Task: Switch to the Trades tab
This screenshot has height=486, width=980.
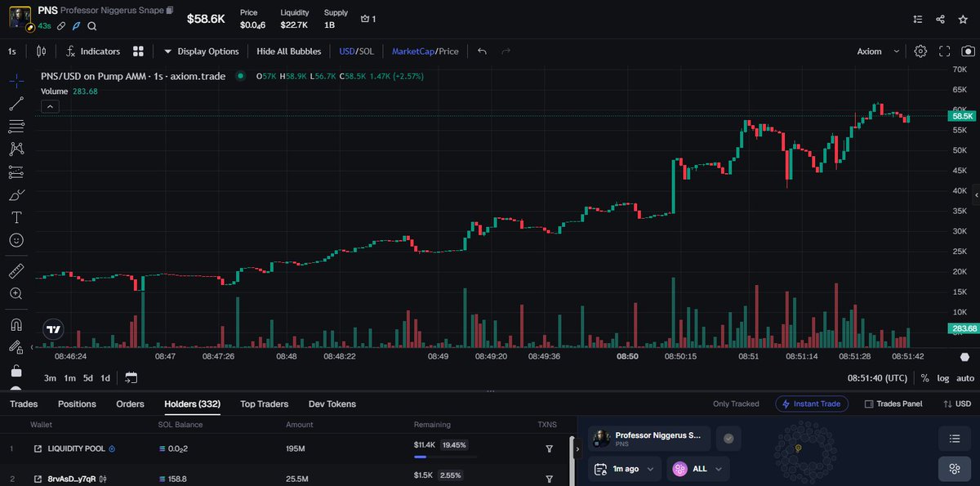Action: [x=24, y=404]
